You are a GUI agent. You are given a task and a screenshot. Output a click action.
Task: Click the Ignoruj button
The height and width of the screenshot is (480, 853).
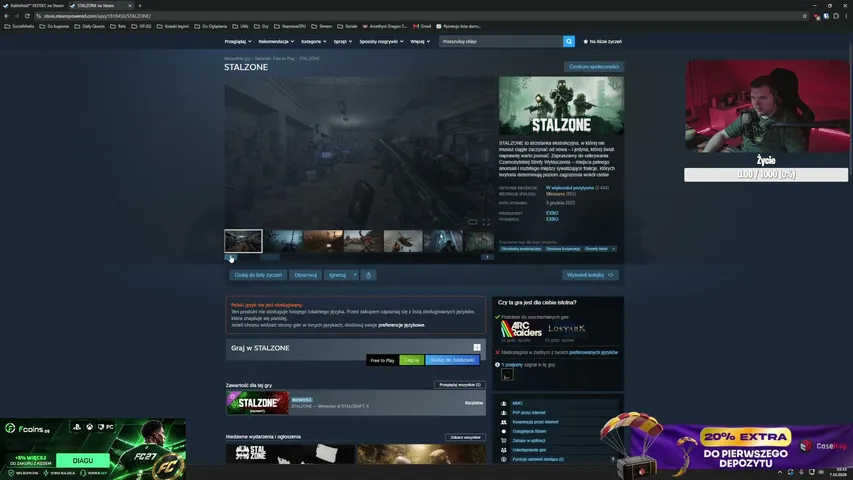pyautogui.click(x=337, y=275)
